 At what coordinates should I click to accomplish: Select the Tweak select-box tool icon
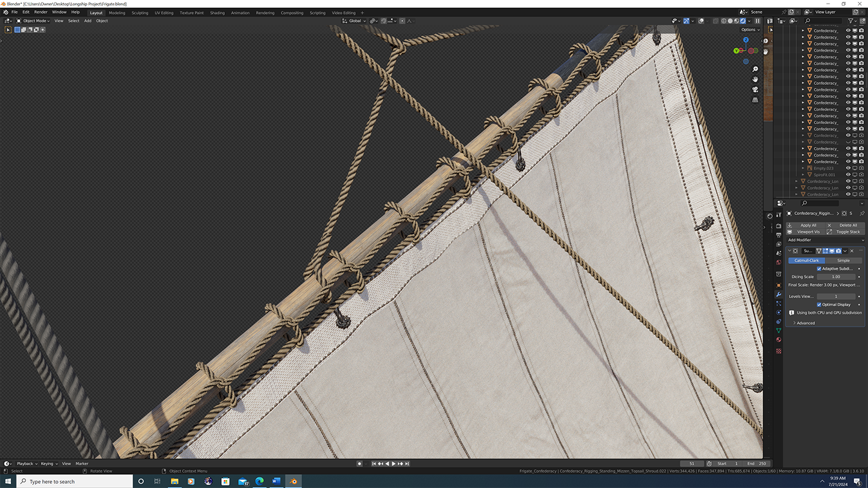click(8, 30)
